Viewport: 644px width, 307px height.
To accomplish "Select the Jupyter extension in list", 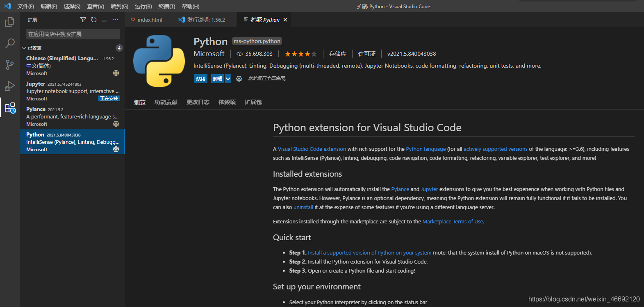I will tap(72, 91).
